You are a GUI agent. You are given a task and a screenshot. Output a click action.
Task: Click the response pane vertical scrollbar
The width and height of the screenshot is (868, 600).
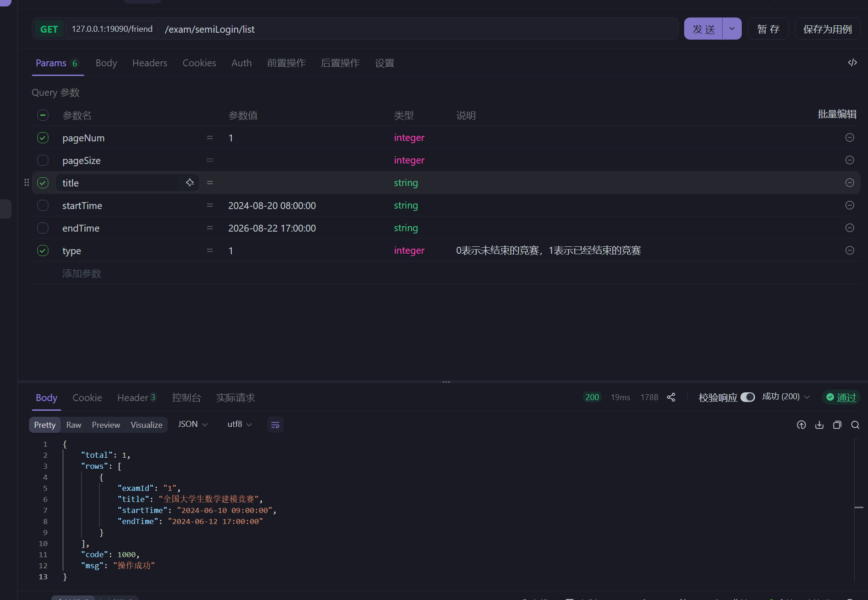click(858, 509)
